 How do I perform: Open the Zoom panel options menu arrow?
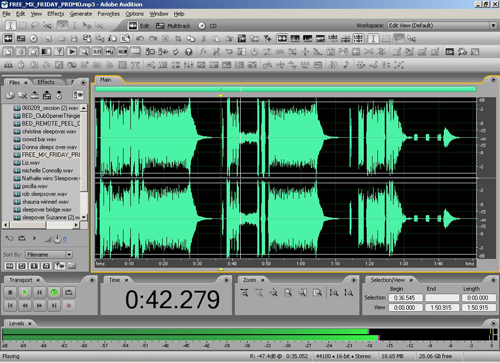[354, 280]
